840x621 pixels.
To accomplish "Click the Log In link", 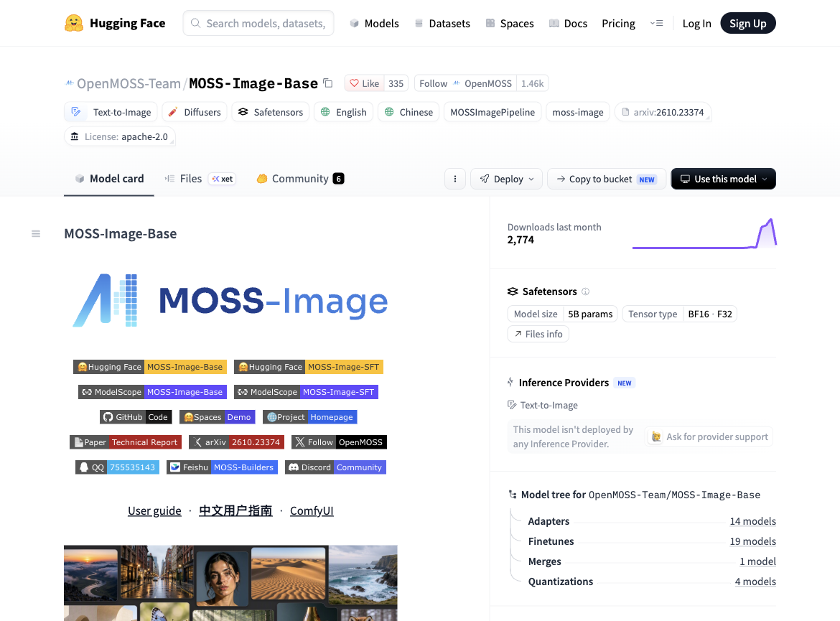I will 696,23.
